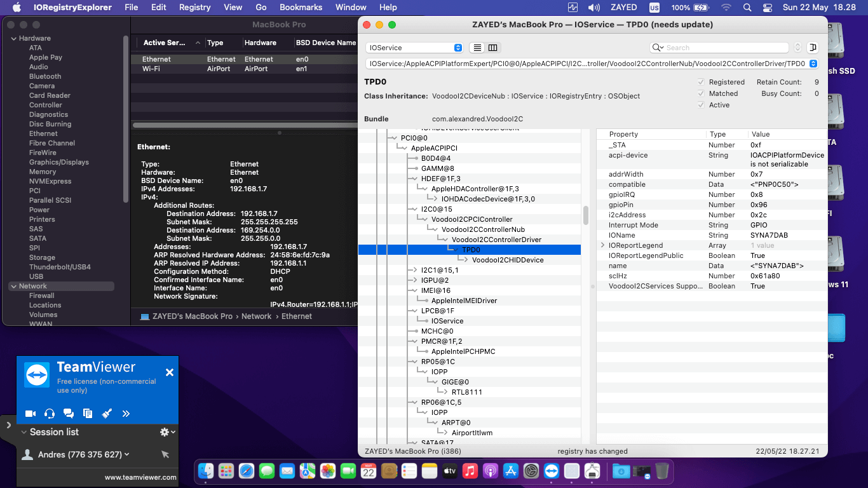Image resolution: width=868 pixels, height=488 pixels.
Task: Expand the IOReportLegend property row
Action: (x=603, y=245)
